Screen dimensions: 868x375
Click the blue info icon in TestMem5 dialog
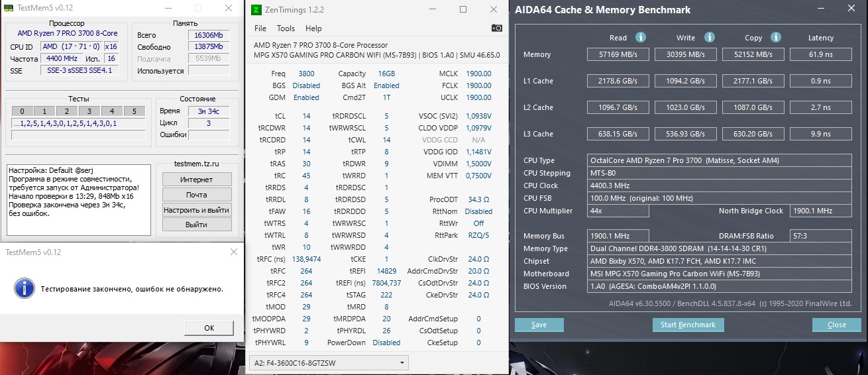coord(25,288)
